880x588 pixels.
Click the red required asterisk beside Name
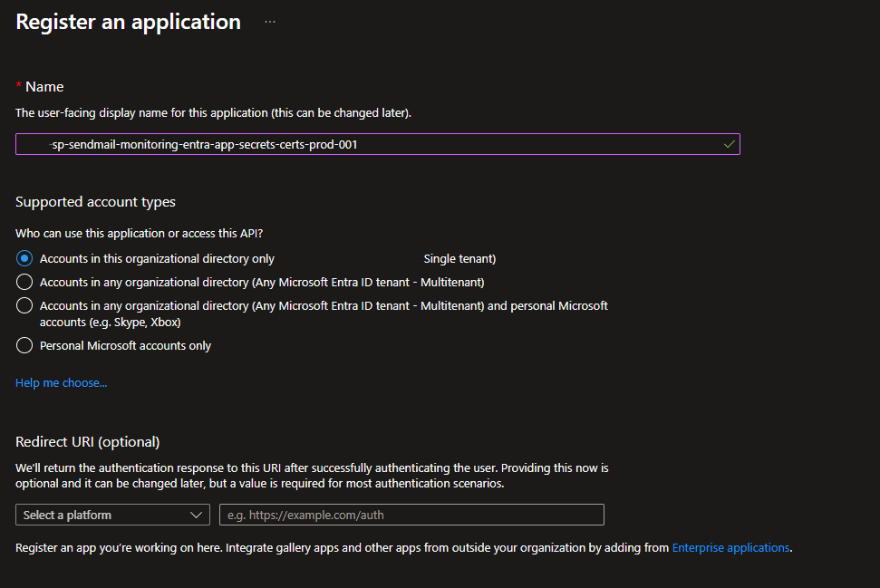(x=19, y=86)
